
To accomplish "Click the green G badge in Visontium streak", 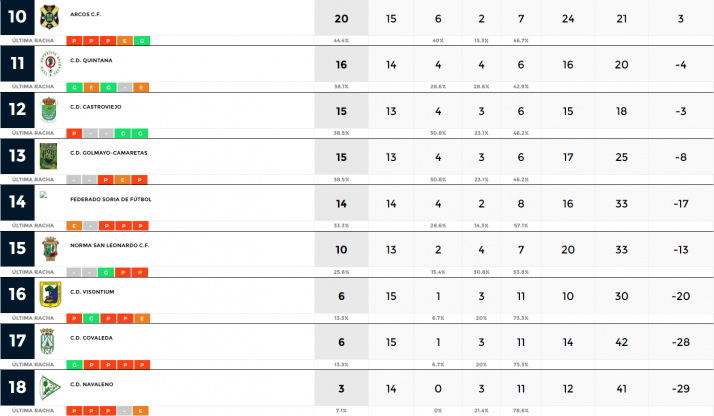I will [x=90, y=317].
